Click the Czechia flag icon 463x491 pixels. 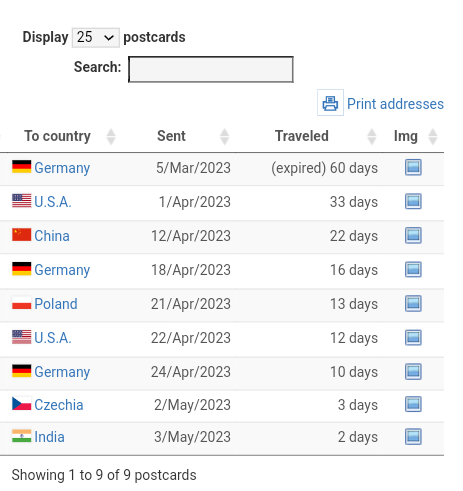(x=22, y=404)
